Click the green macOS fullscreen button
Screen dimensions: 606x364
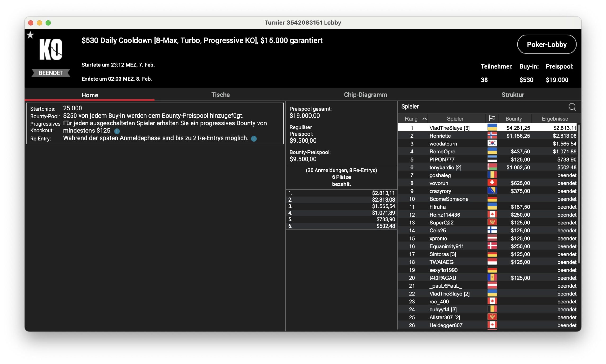pos(48,23)
